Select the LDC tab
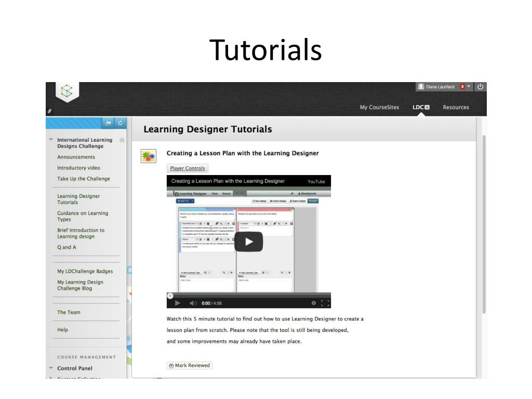The width and height of the screenshot is (532, 399). [x=418, y=107]
